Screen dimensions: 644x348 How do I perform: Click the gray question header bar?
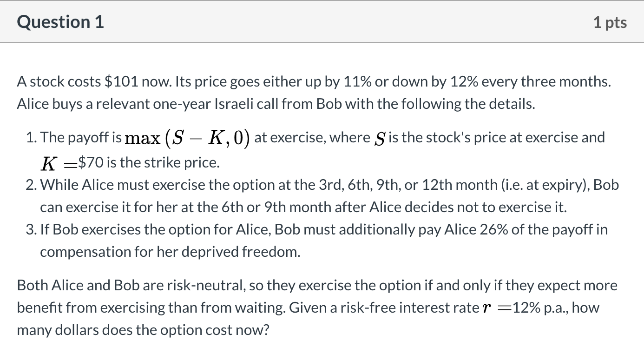point(322,22)
